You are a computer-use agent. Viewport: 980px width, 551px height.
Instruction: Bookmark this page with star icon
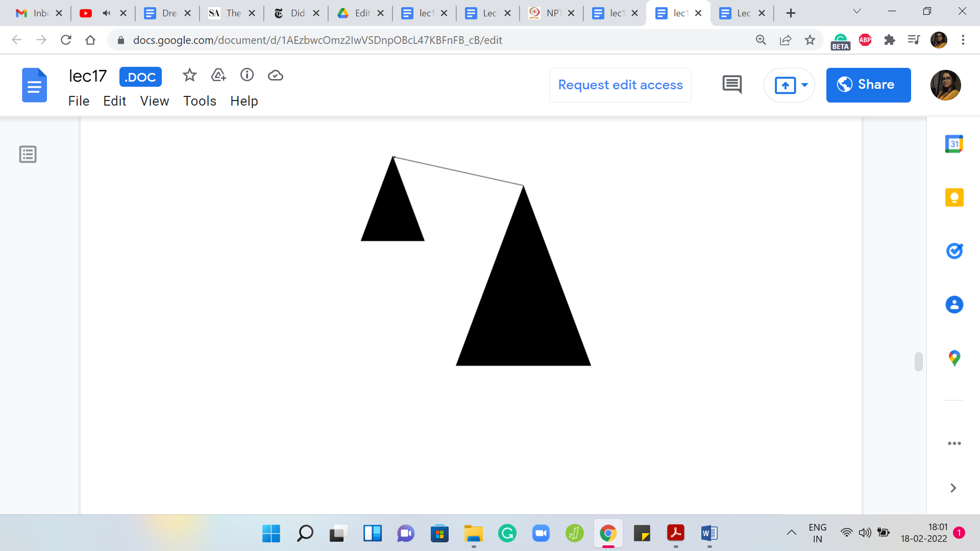pos(810,40)
